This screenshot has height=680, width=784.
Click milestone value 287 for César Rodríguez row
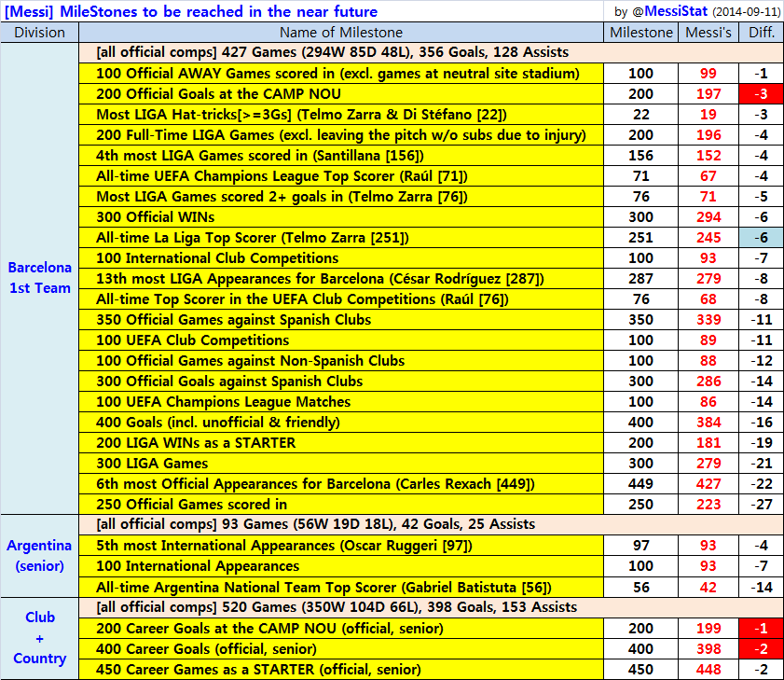pos(641,279)
